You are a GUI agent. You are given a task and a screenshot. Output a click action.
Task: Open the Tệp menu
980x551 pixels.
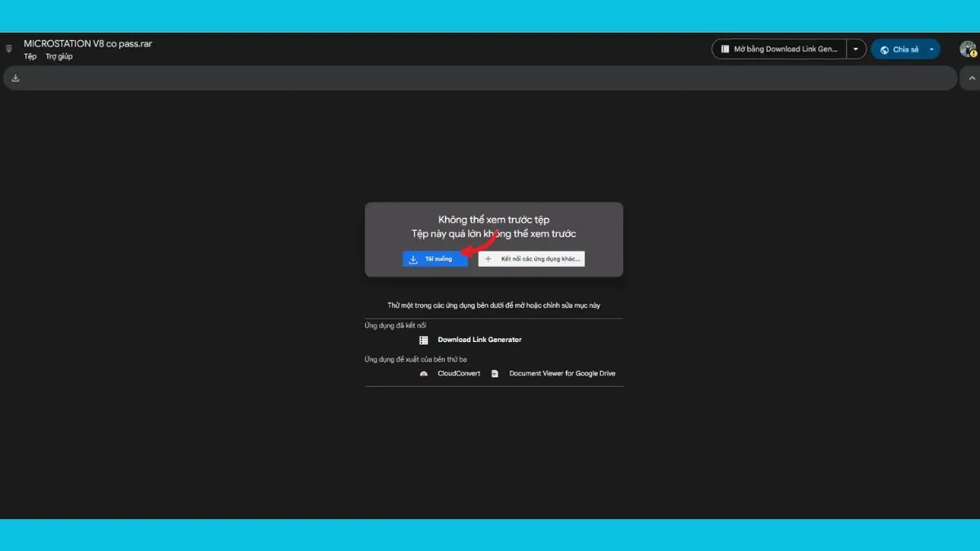tap(30, 56)
